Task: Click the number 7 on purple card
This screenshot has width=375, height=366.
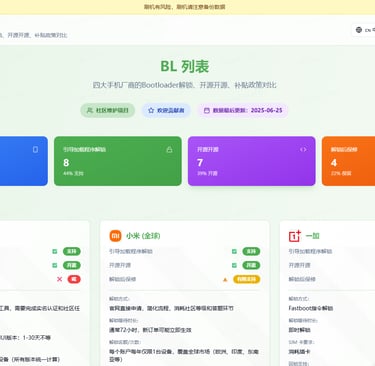Action: (x=200, y=162)
